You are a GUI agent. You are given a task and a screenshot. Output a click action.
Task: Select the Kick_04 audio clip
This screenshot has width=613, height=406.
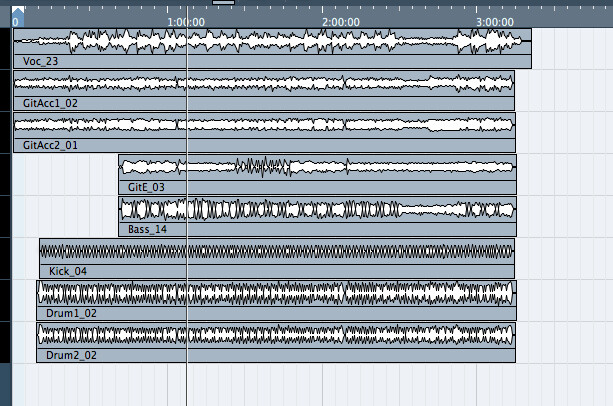pyautogui.click(x=277, y=258)
